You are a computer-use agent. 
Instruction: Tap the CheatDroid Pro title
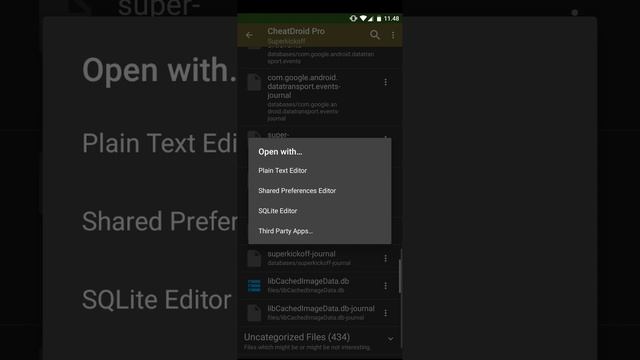pos(296,31)
